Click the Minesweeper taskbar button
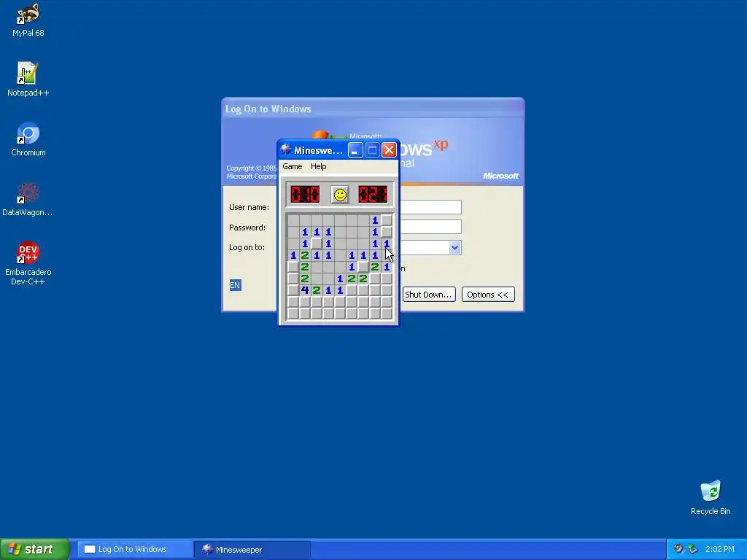Screen dimensions: 747x560 252,549
